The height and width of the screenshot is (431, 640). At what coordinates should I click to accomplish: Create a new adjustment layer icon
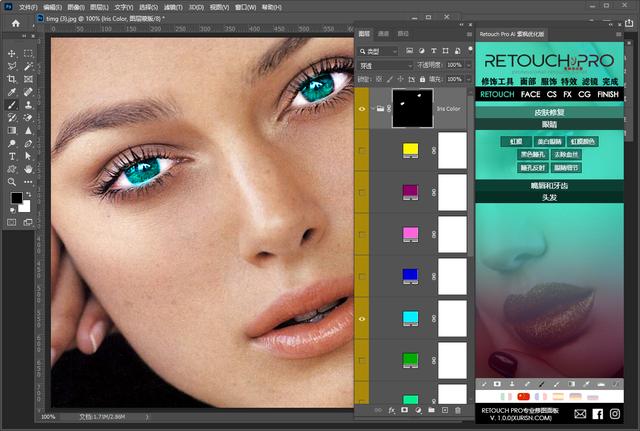coord(418,410)
